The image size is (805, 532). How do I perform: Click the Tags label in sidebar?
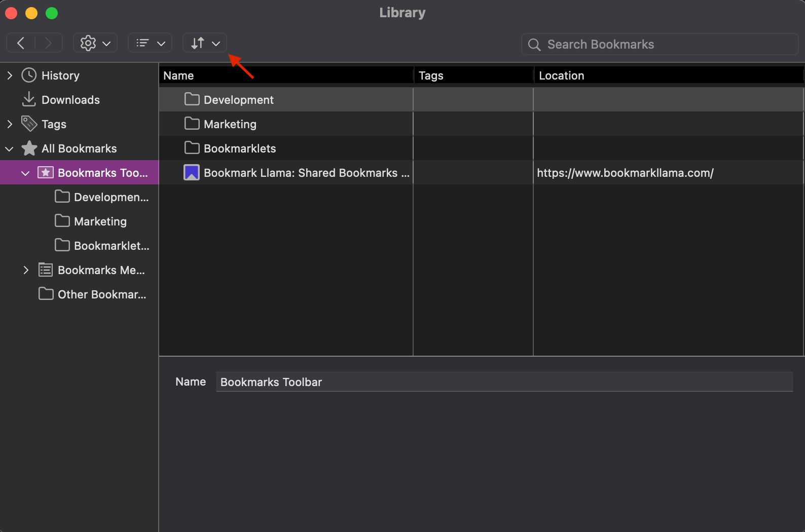54,124
